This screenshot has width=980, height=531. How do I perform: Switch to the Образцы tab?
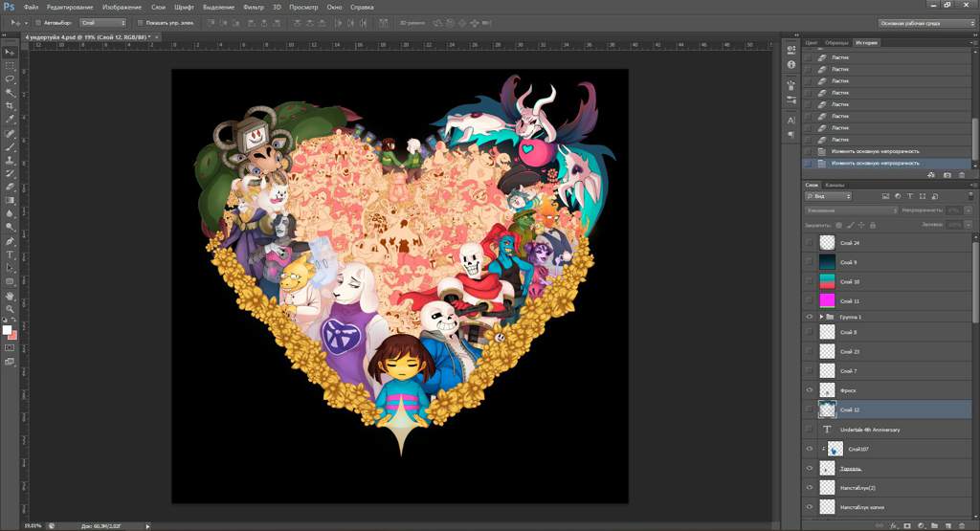pyautogui.click(x=836, y=42)
